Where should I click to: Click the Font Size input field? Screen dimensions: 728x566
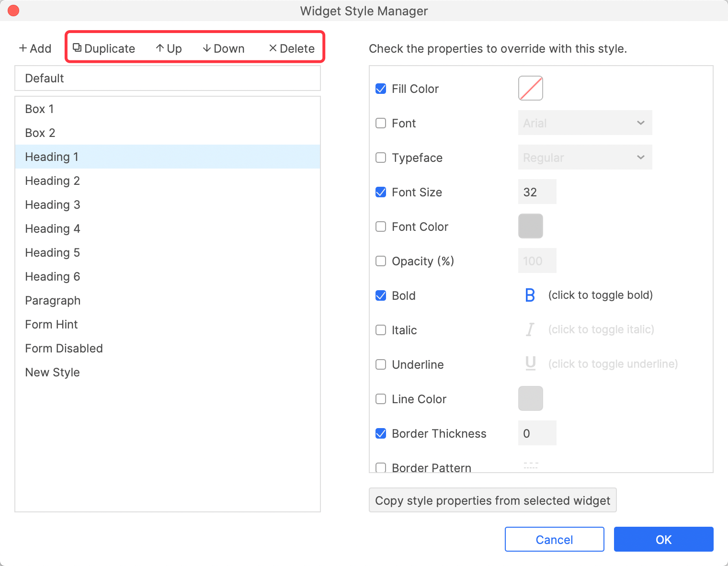537,192
